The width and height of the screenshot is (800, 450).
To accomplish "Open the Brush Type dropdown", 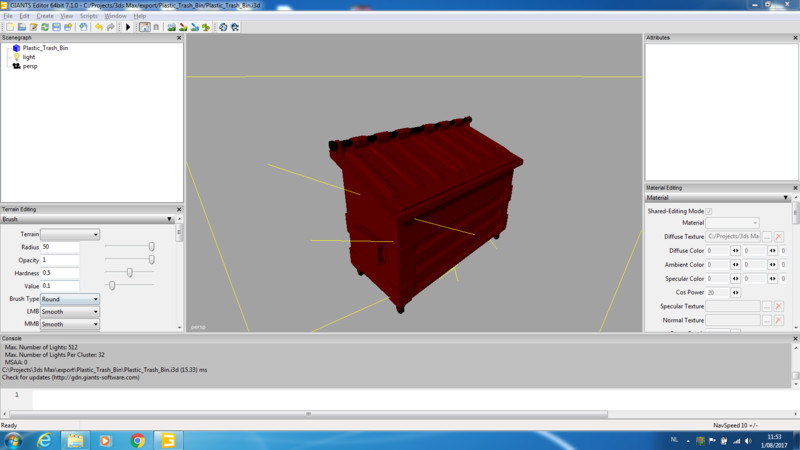I will (x=70, y=299).
